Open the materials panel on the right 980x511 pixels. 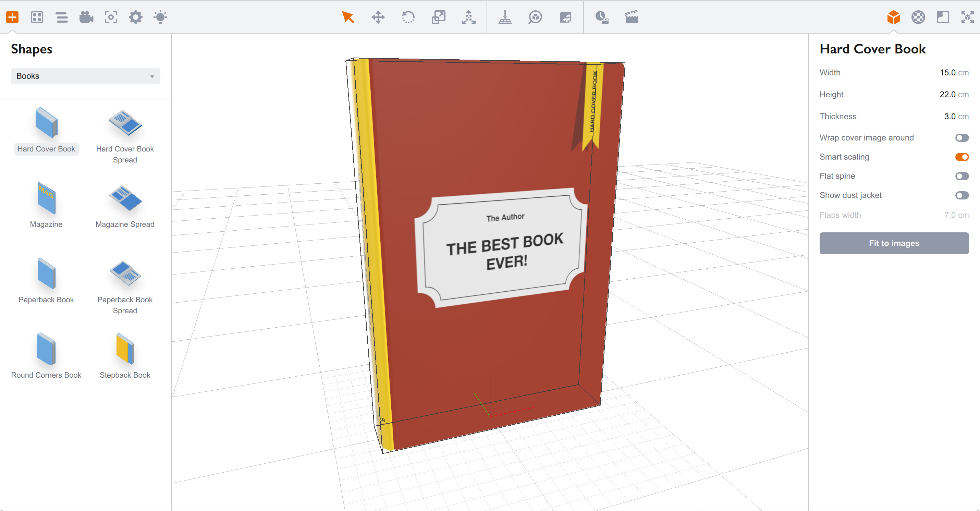click(x=918, y=17)
